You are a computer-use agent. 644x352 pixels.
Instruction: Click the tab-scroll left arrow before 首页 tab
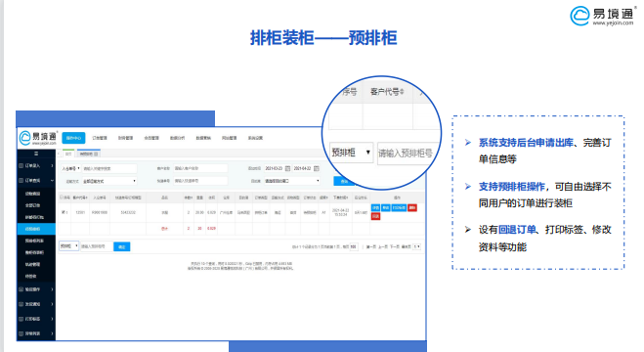click(x=59, y=154)
